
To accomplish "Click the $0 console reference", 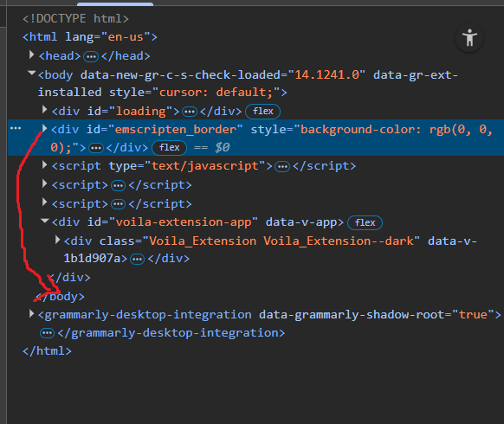I will tap(222, 148).
